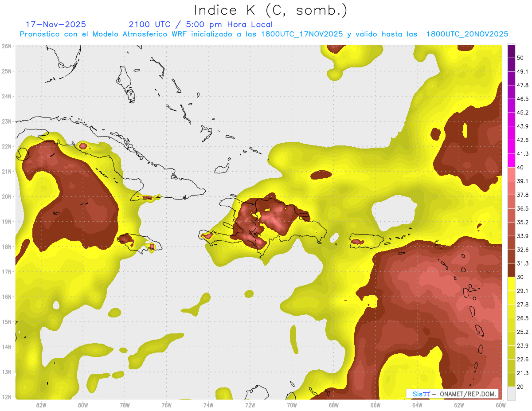The image size is (532, 411).
Task: Click the colorbar value 49.1
Action: click(x=523, y=71)
